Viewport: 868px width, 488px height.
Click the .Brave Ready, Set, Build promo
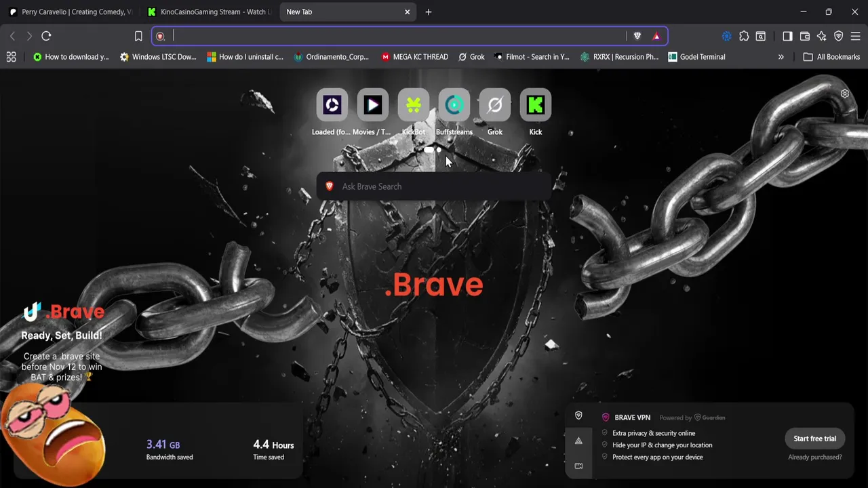pyautogui.click(x=62, y=341)
